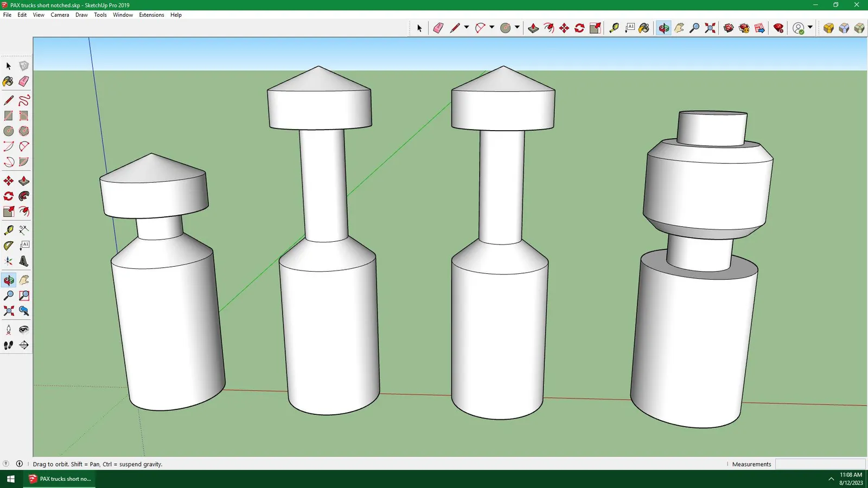Viewport: 868px width, 488px height.
Task: Pick the 3D Text tool in left toolbar
Action: [x=24, y=261]
